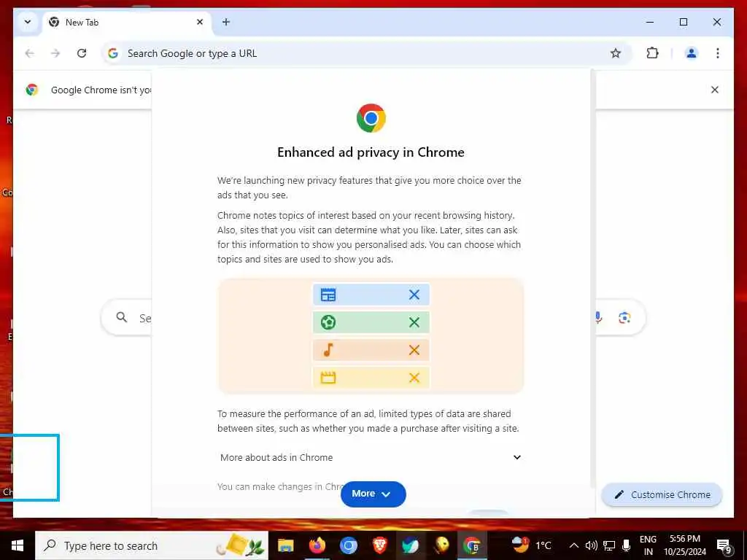Open the yellow face app in taskbar
This screenshot has height=560, width=747.
point(441,545)
